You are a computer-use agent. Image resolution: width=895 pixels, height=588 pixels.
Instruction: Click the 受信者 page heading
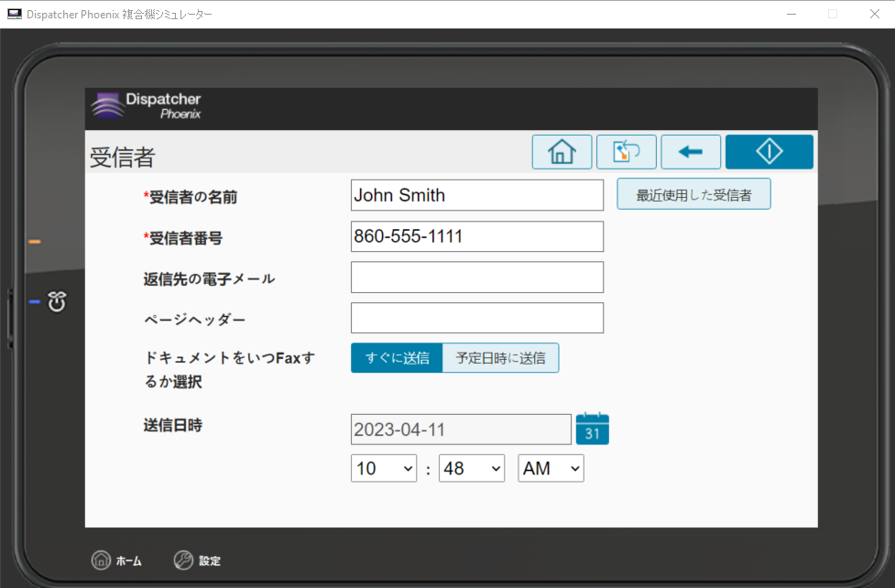[122, 157]
